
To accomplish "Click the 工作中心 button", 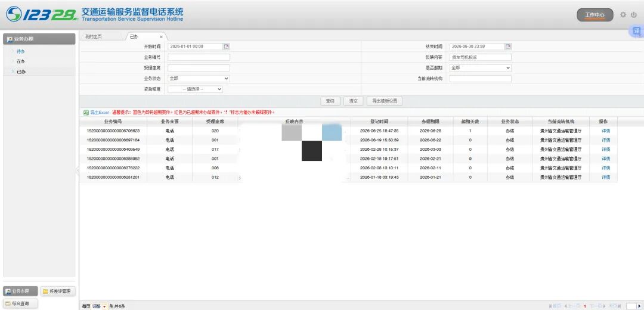I will 595,15.
